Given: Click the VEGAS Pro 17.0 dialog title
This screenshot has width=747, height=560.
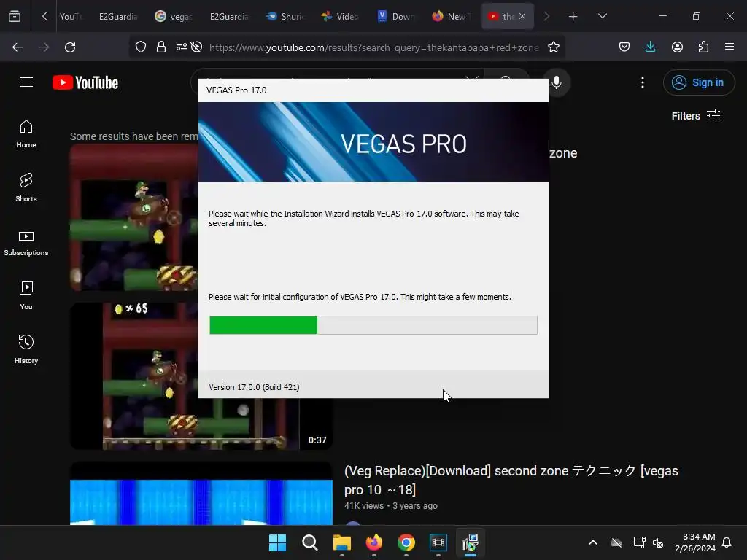Looking at the screenshot, I should click(x=236, y=90).
